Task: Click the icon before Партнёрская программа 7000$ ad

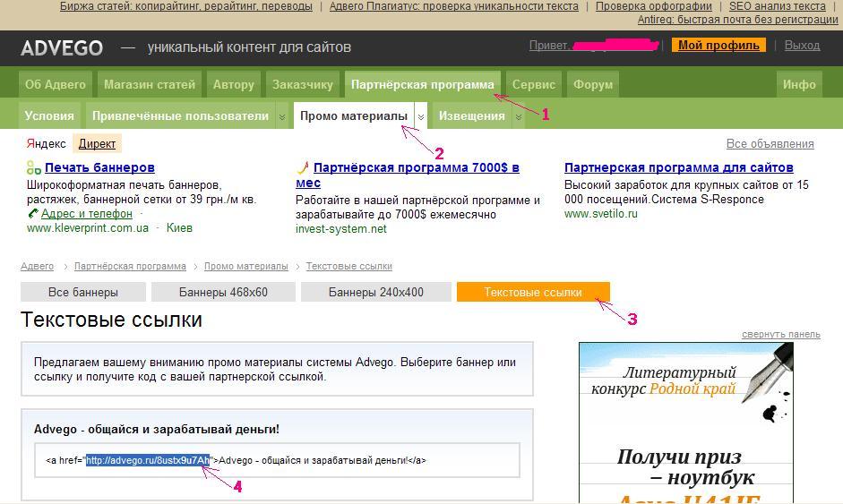Action: (x=303, y=167)
